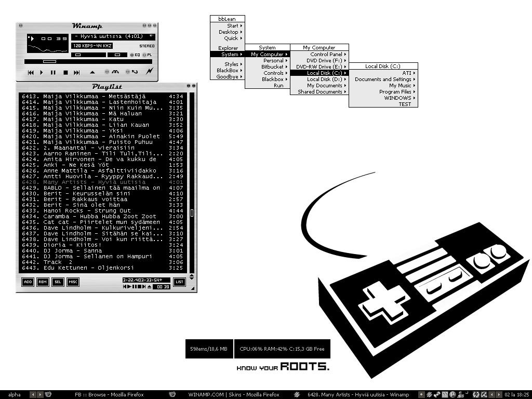Click the REM button in the Playlist
The width and height of the screenshot is (532, 399).
click(43, 282)
